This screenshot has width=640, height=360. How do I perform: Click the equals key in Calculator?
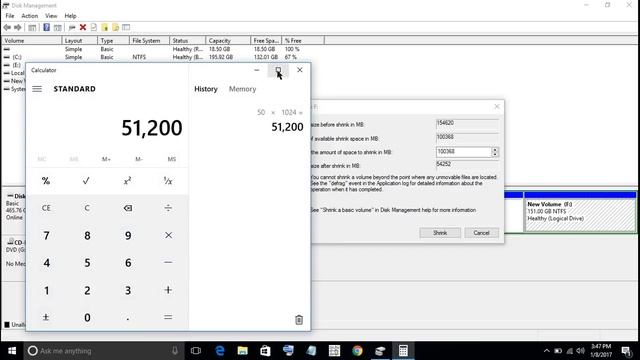(168, 317)
